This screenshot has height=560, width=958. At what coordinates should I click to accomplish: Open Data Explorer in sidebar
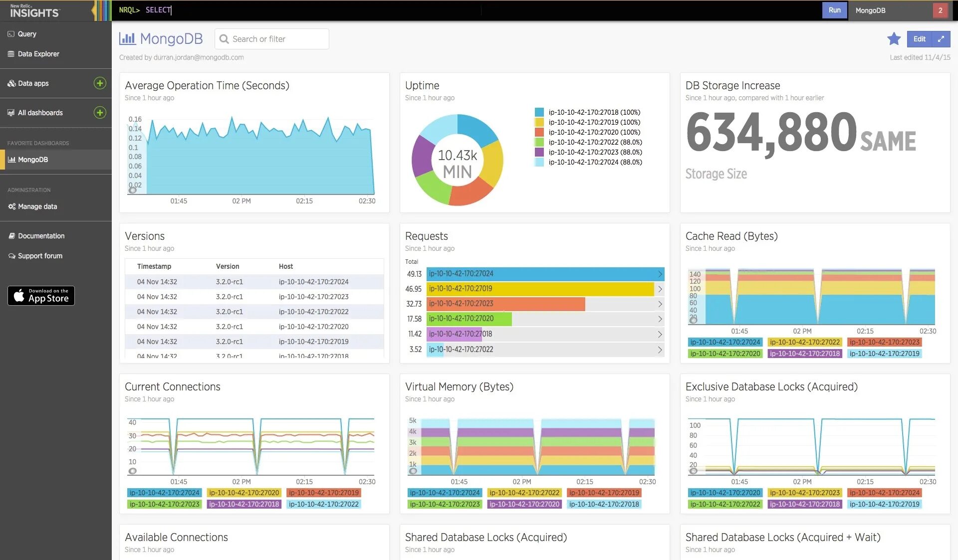(x=38, y=54)
